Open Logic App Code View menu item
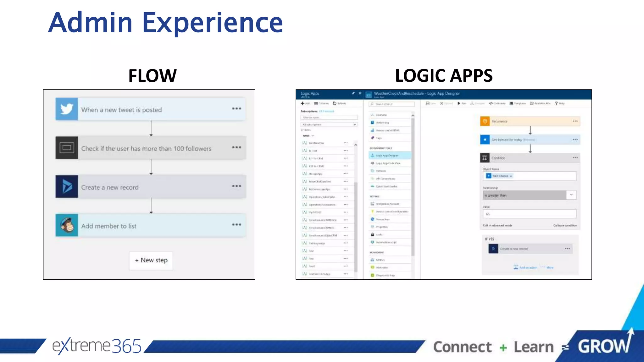This screenshot has height=362, width=644. pyautogui.click(x=390, y=163)
